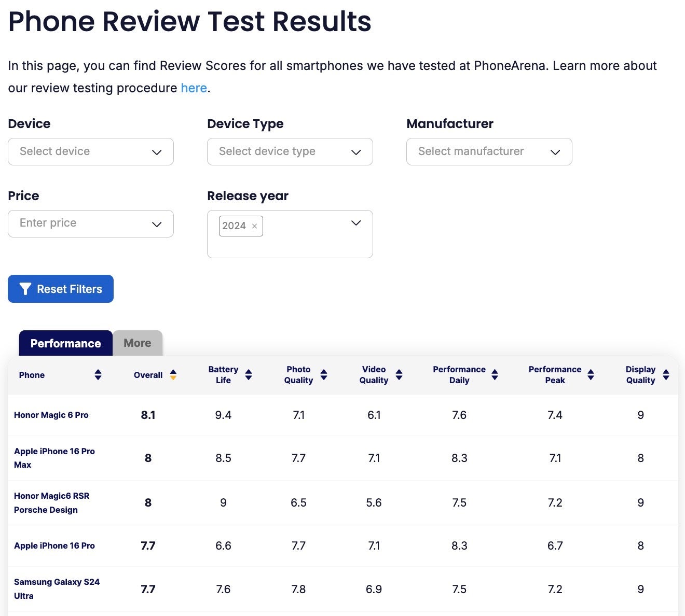Sort results by Photo Quality score
The width and height of the screenshot is (685, 616).
[x=324, y=374]
